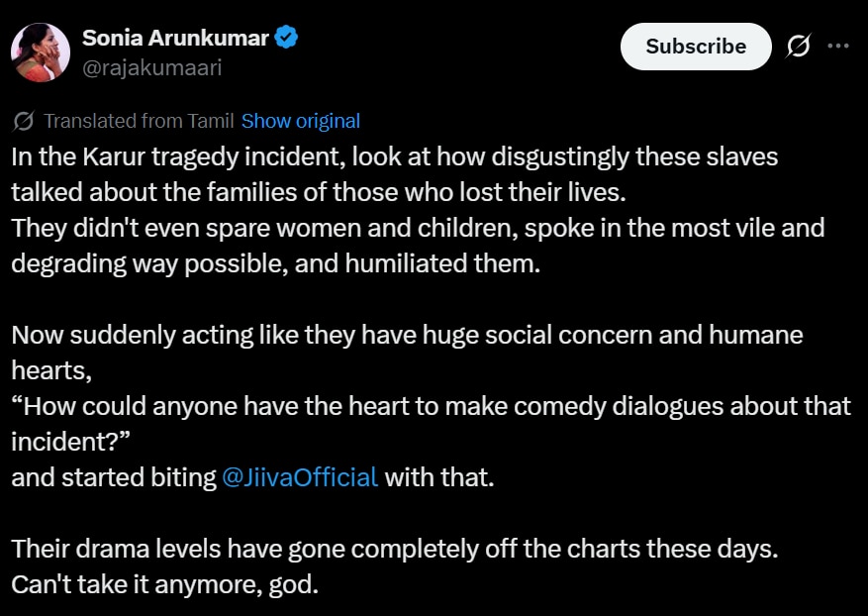This screenshot has width=868, height=616.
Task: Click the words "and started biting"
Action: 114,477
